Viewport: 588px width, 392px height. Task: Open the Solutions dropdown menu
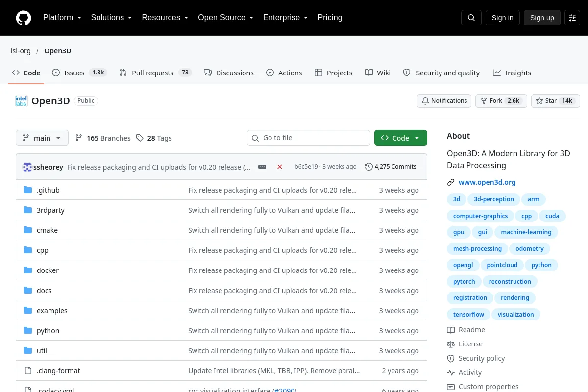tap(111, 18)
